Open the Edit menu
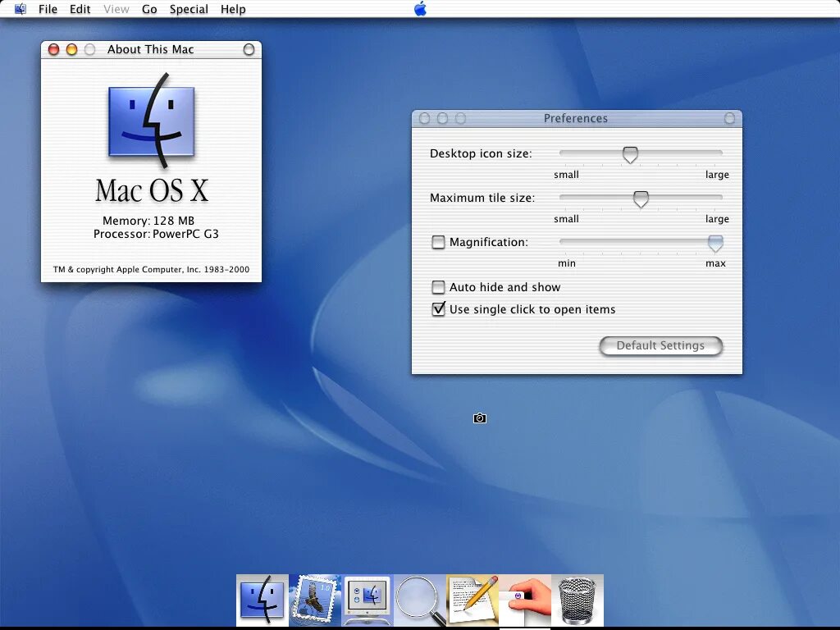840x630 pixels. [80, 9]
